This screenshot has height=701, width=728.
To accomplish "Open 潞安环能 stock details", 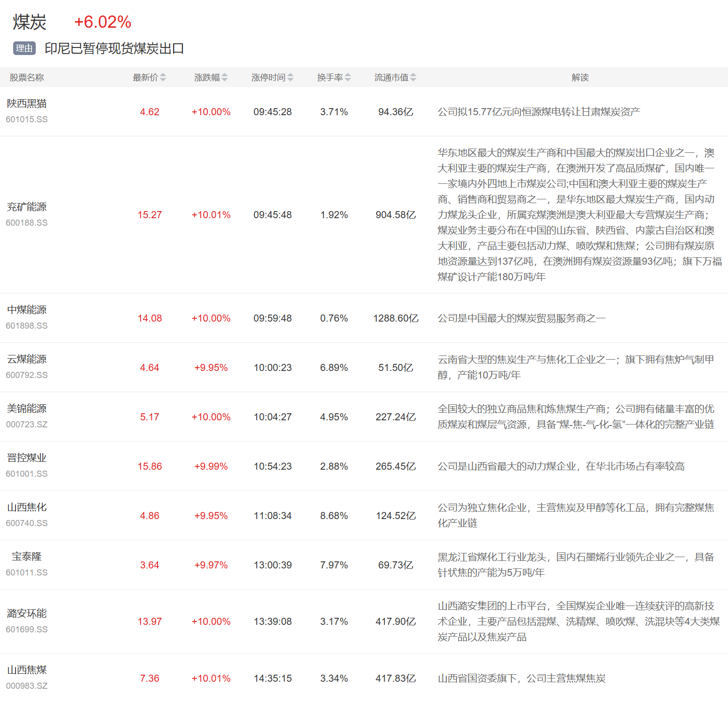I will [27, 614].
